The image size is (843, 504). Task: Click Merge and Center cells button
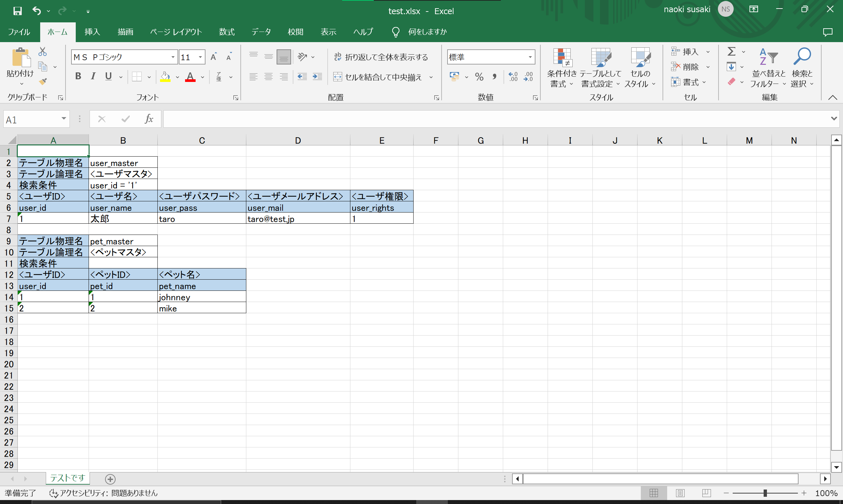377,77
